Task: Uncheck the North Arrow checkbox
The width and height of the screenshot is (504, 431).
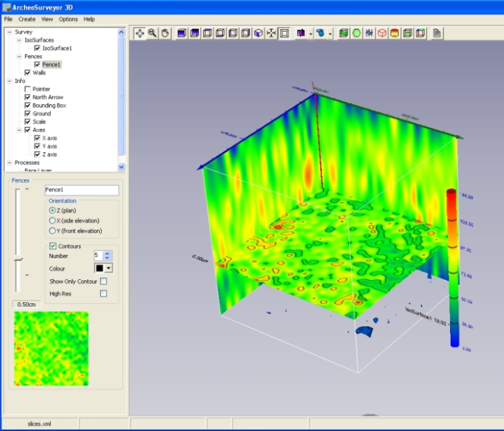Action: click(x=28, y=97)
